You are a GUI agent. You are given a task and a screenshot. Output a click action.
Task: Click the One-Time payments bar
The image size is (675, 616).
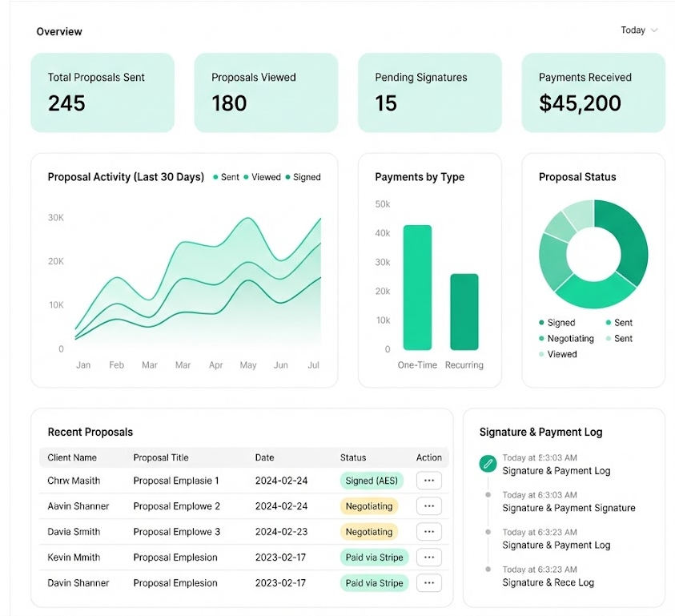[417, 288]
